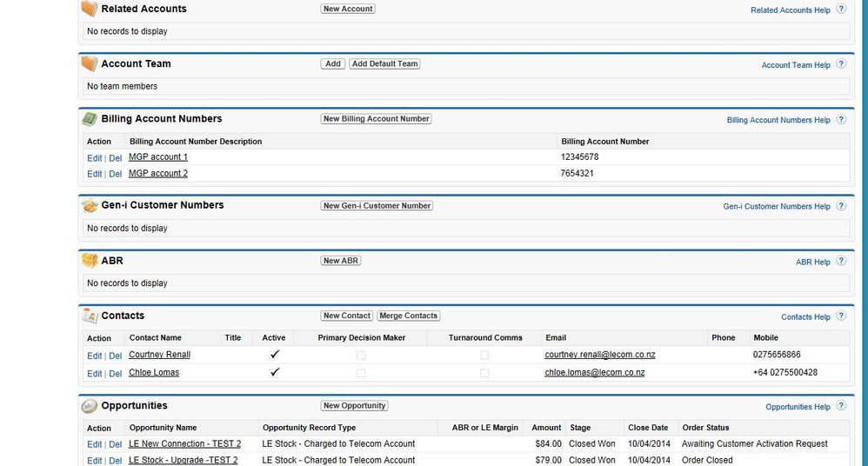The width and height of the screenshot is (868, 466).
Task: Click the Related Accounts help question mark icon
Action: (x=841, y=10)
